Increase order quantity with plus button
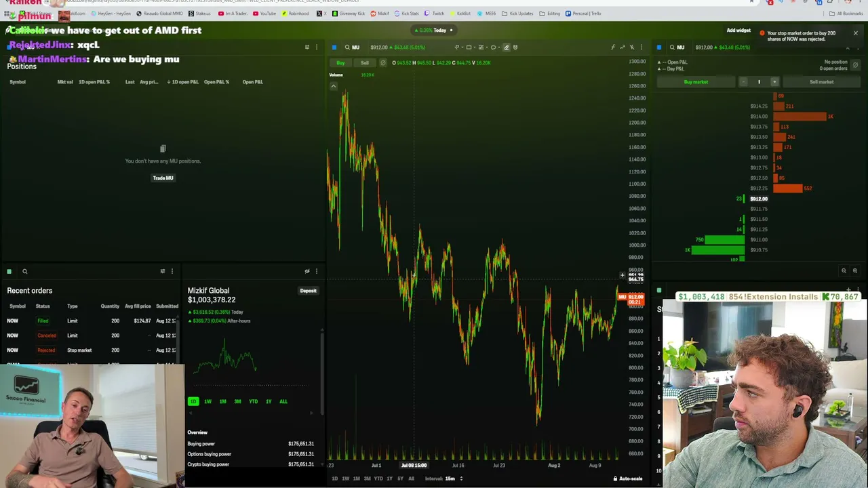868x488 pixels. [774, 82]
